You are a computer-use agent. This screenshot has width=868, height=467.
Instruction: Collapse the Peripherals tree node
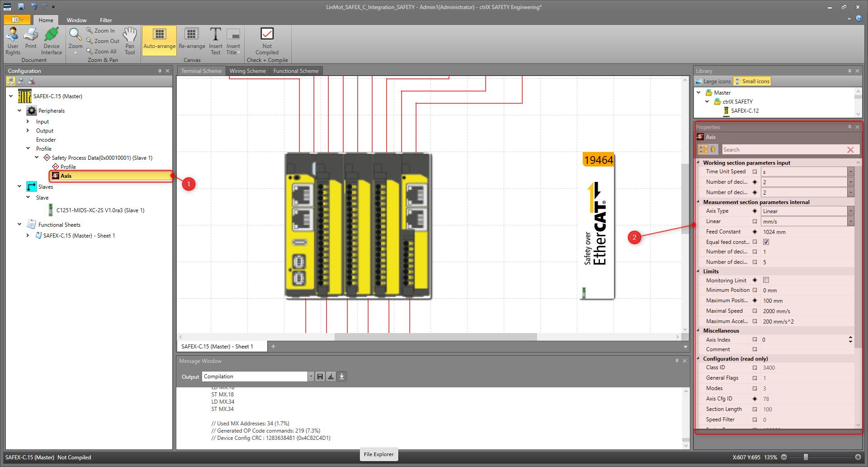19,111
